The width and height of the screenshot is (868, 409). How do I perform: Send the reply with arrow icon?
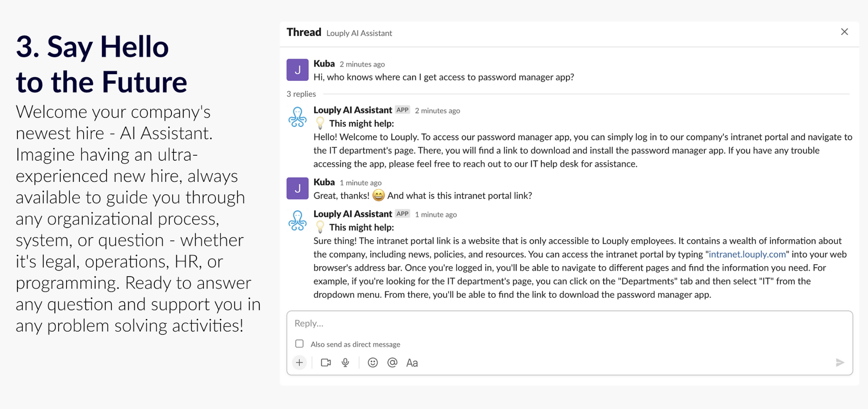(x=840, y=363)
